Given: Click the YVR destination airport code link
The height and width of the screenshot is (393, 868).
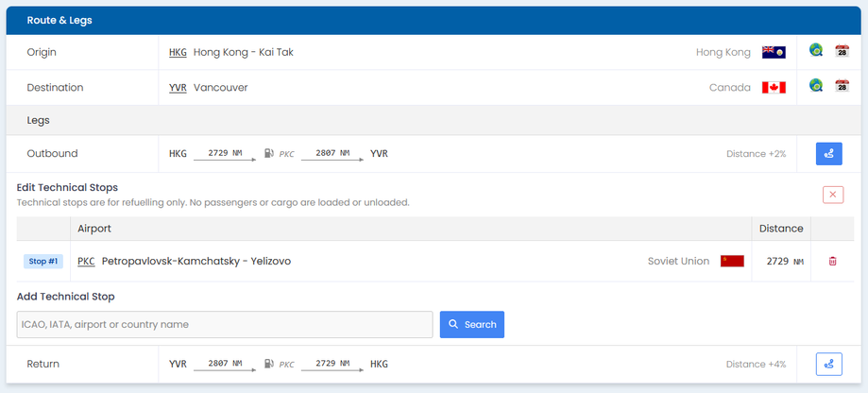Looking at the screenshot, I should 178,88.
